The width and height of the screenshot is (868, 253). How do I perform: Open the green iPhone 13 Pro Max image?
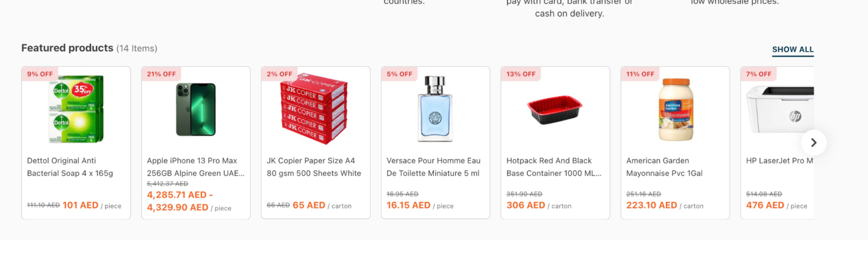(x=195, y=110)
